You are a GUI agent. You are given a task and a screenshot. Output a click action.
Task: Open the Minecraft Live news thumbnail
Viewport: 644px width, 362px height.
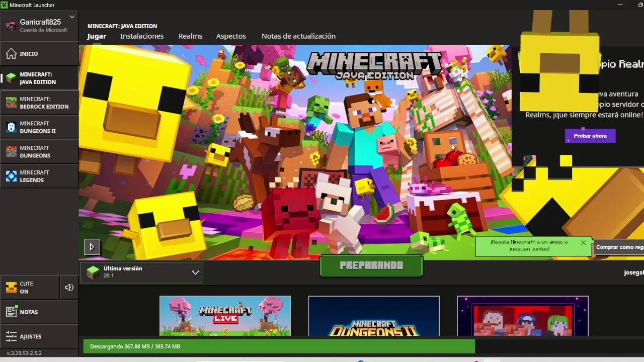pos(225,316)
